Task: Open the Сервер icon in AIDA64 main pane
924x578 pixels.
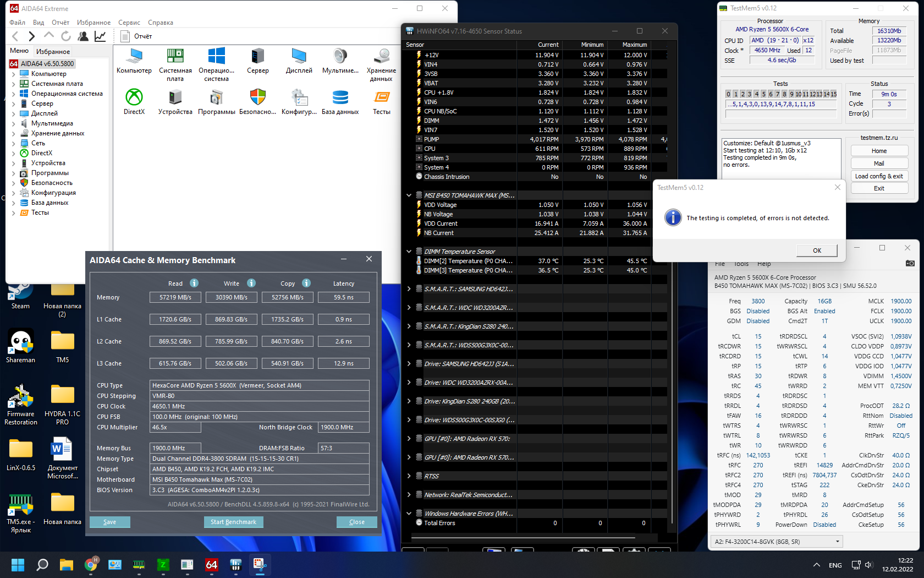Action: click(x=258, y=61)
